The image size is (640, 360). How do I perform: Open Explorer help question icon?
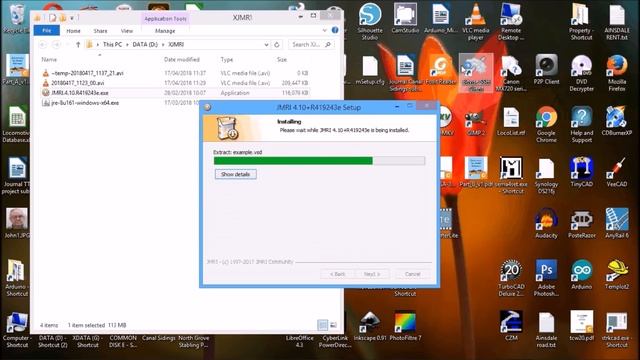click(x=335, y=30)
